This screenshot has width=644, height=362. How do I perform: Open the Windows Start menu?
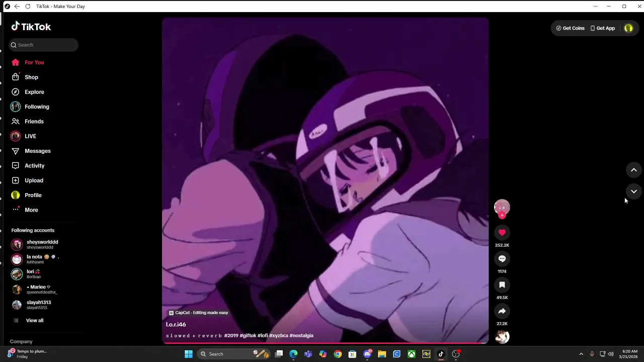click(189, 354)
